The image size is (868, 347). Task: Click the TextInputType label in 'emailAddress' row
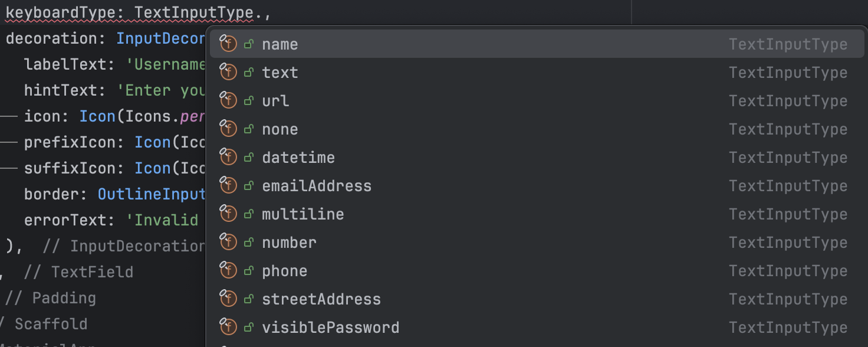click(788, 186)
